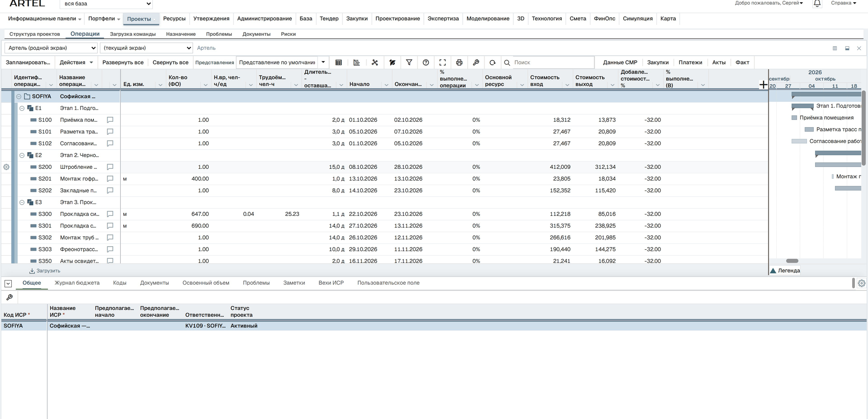The width and height of the screenshot is (868, 419).
Task: Click the wrench icon in details panel
Action: (x=9, y=297)
